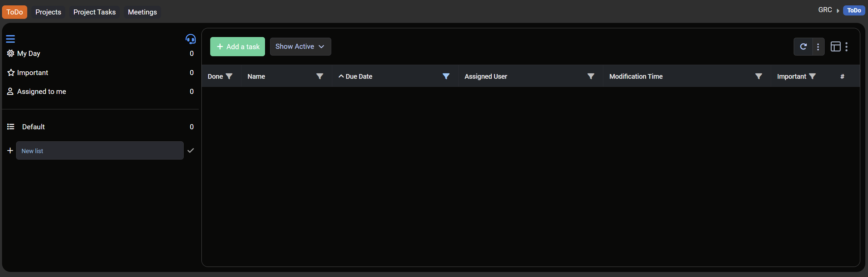Open the options menu beside layout icon
This screenshot has height=277, width=868.
click(846, 46)
